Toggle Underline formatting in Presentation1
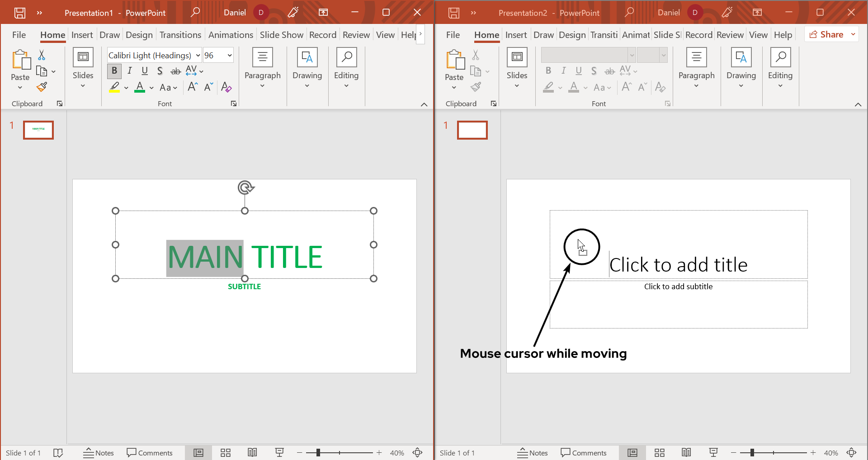This screenshot has height=460, width=868. pos(145,71)
